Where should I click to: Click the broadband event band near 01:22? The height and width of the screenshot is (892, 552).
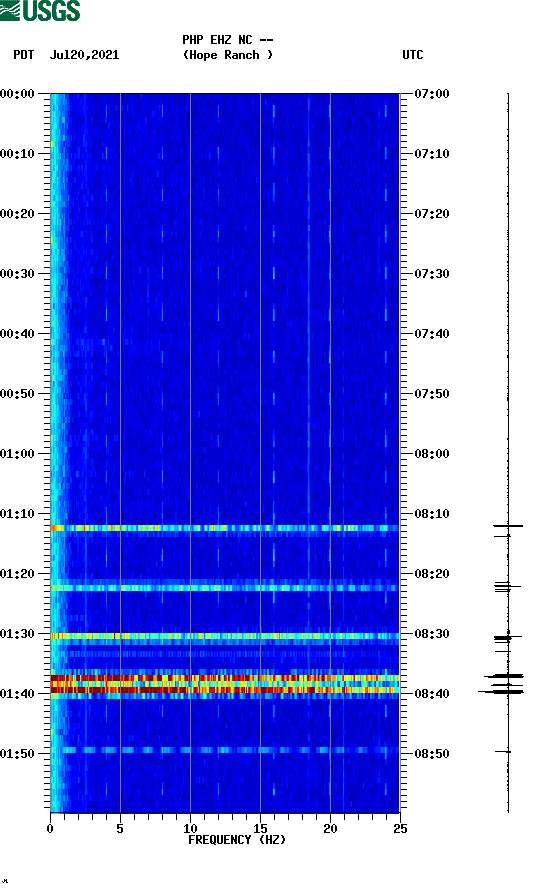pyautogui.click(x=225, y=588)
